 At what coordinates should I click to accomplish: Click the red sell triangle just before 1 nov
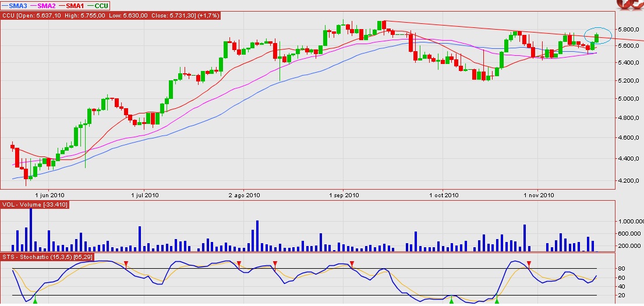click(x=529, y=264)
